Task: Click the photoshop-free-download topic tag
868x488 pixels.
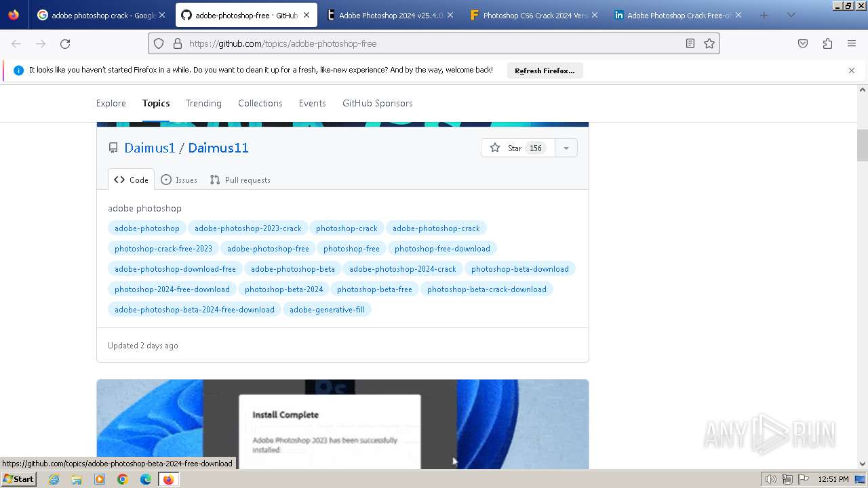Action: pos(442,249)
